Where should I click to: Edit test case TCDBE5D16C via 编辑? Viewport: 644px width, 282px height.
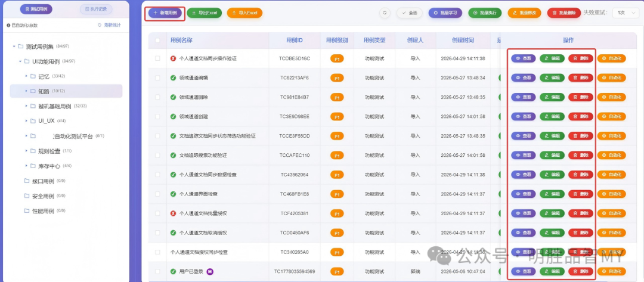tap(552, 58)
